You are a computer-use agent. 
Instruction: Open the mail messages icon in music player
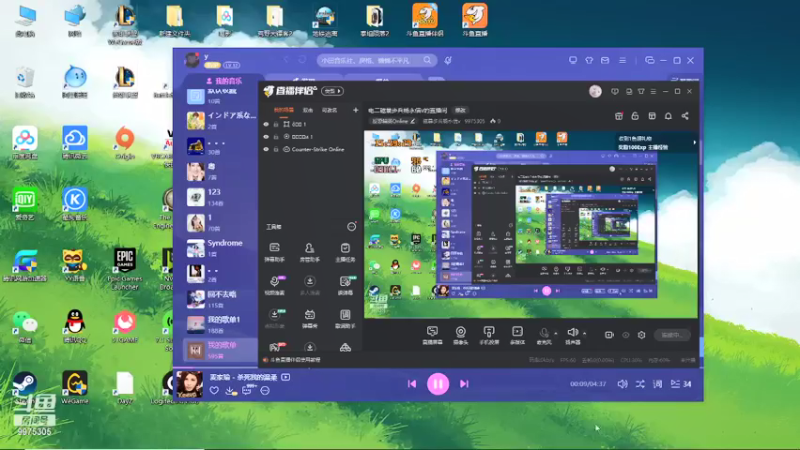coord(605,60)
